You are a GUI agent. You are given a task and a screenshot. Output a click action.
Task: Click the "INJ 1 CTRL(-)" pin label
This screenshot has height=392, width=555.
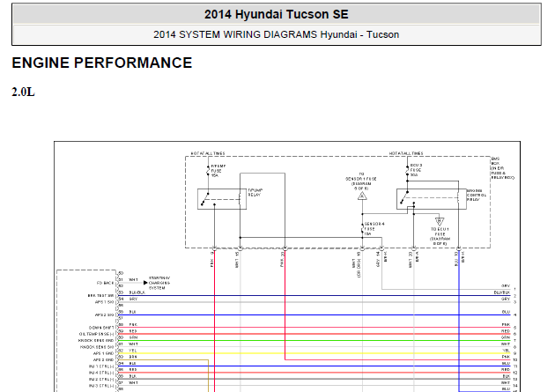(x=101, y=366)
